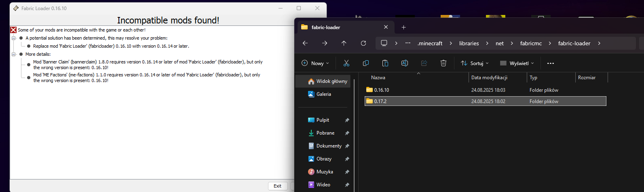Collapse the More details tree node

[x=13, y=54]
